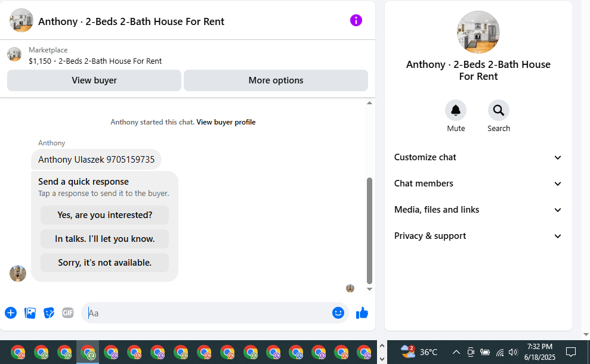Viewport: 590px width, 364px height.
Task: Open the View buyer profile link
Action: 226,122
